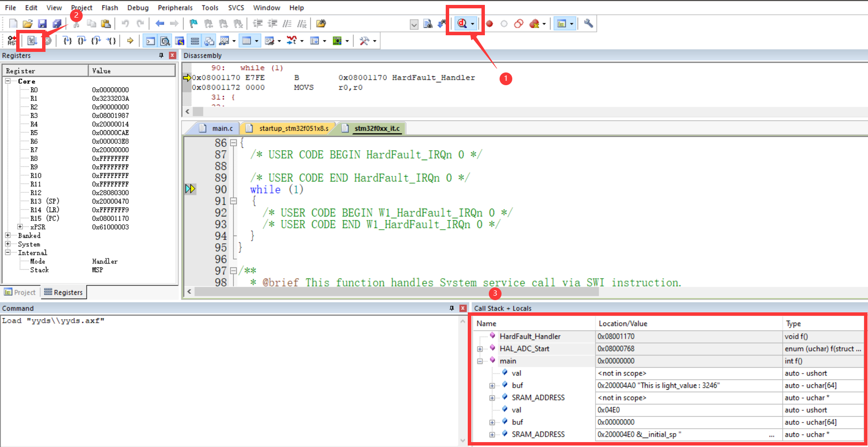
Task: Click the Insert/Remove Breakpoint red dot
Action: 489,24
